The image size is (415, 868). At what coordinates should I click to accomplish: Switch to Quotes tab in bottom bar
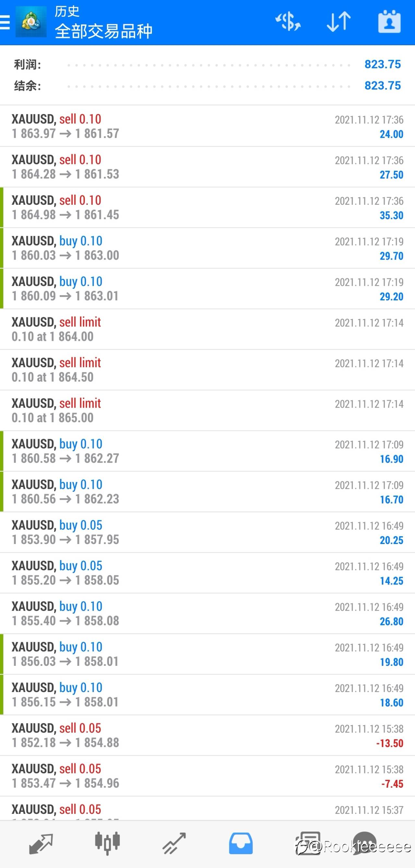coord(41,844)
